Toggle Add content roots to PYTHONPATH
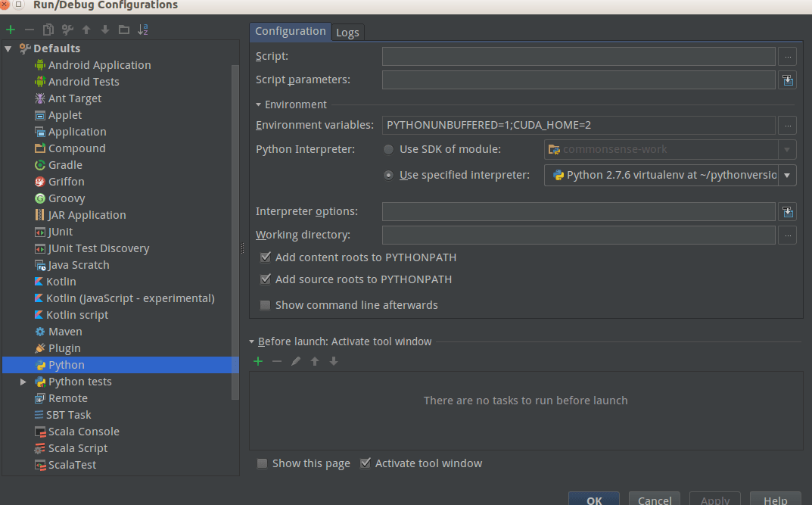The height and width of the screenshot is (505, 812). [265, 257]
